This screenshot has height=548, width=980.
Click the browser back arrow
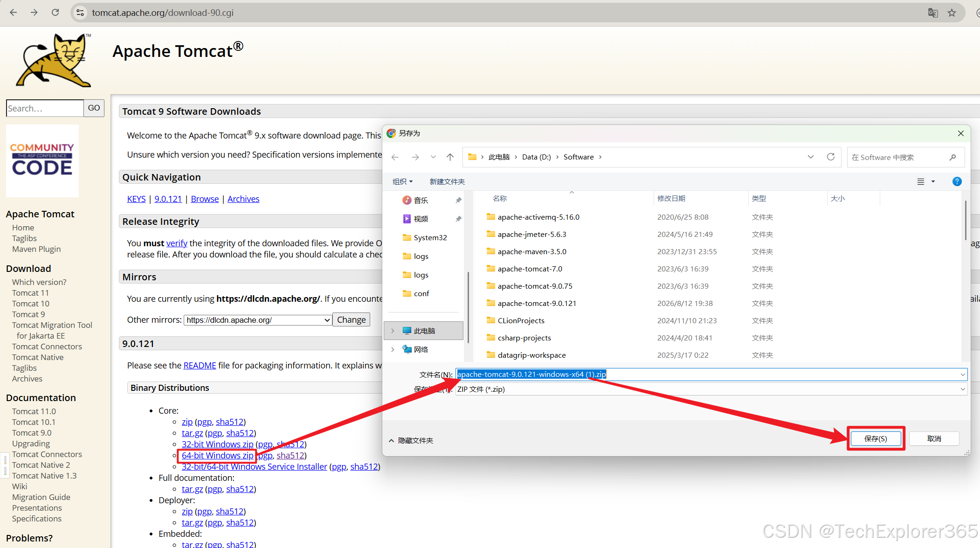pyautogui.click(x=13, y=13)
